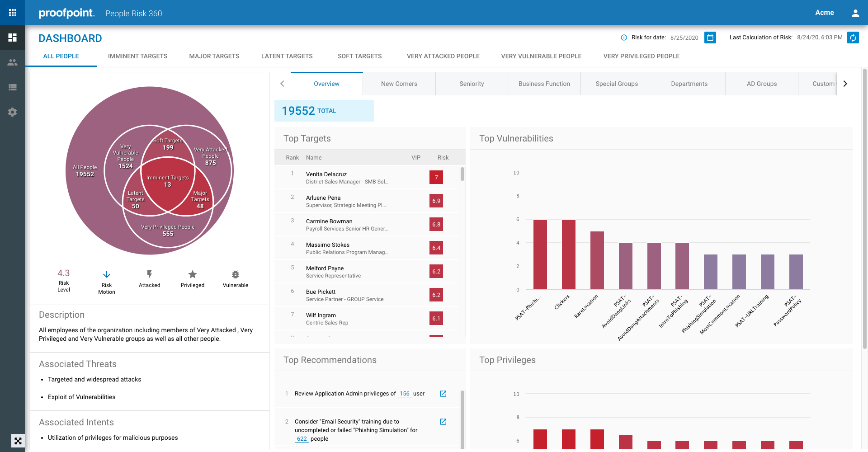Click the 156 user link
This screenshot has height=452, width=868.
(405, 394)
